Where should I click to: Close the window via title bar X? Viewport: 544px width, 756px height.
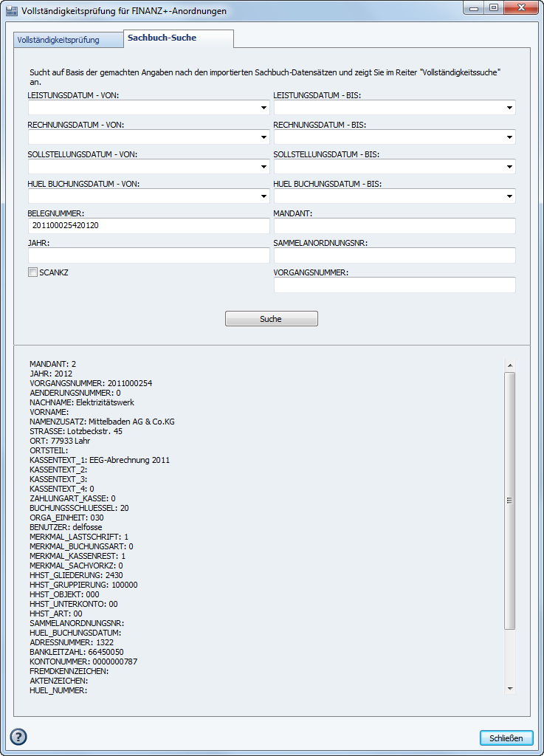[520, 8]
